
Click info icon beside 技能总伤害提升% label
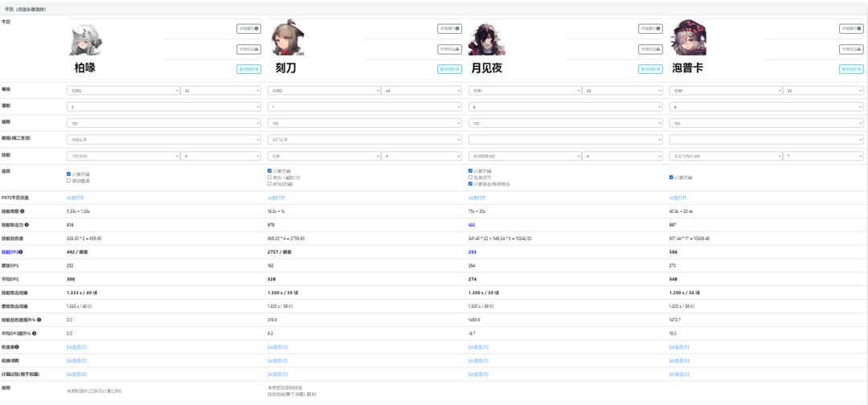[39, 320]
